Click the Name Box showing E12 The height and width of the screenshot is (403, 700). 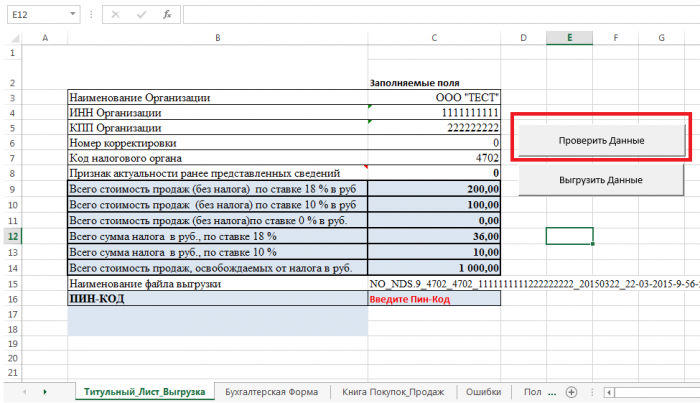click(35, 16)
